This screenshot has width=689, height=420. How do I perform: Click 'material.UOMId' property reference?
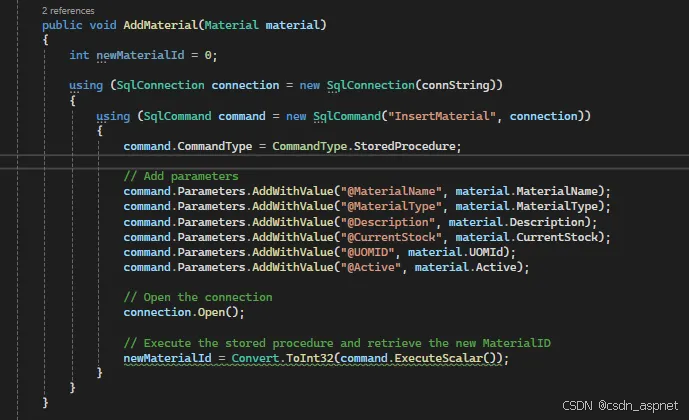455,252
